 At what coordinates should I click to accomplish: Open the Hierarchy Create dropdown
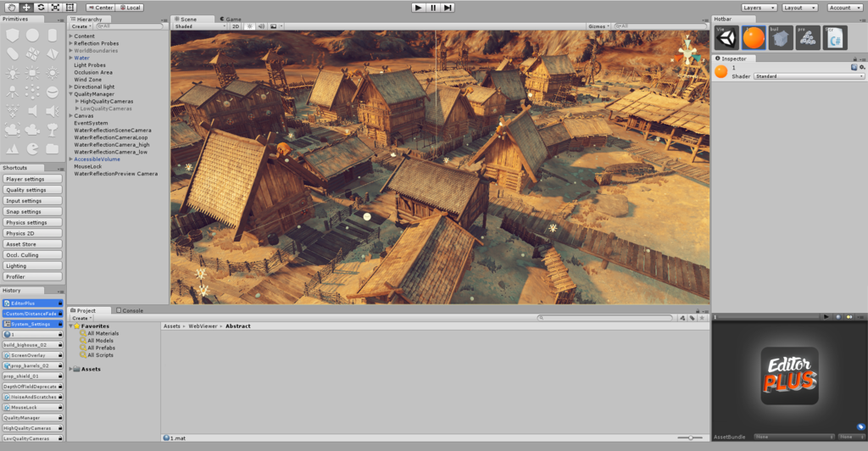coord(81,26)
